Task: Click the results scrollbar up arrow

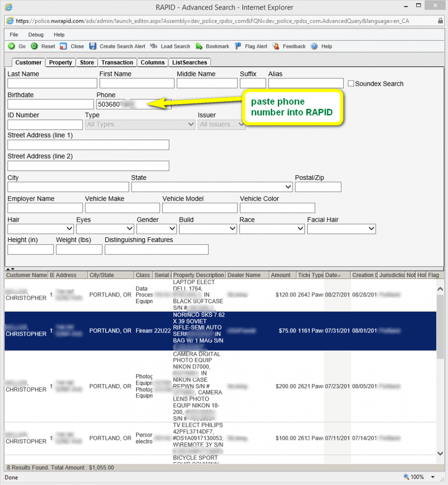Action: 440,289
